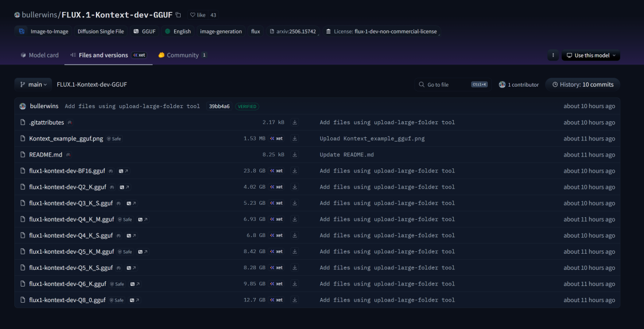Click the Safe badge on Kontext_example_gguf.png

(x=114, y=139)
